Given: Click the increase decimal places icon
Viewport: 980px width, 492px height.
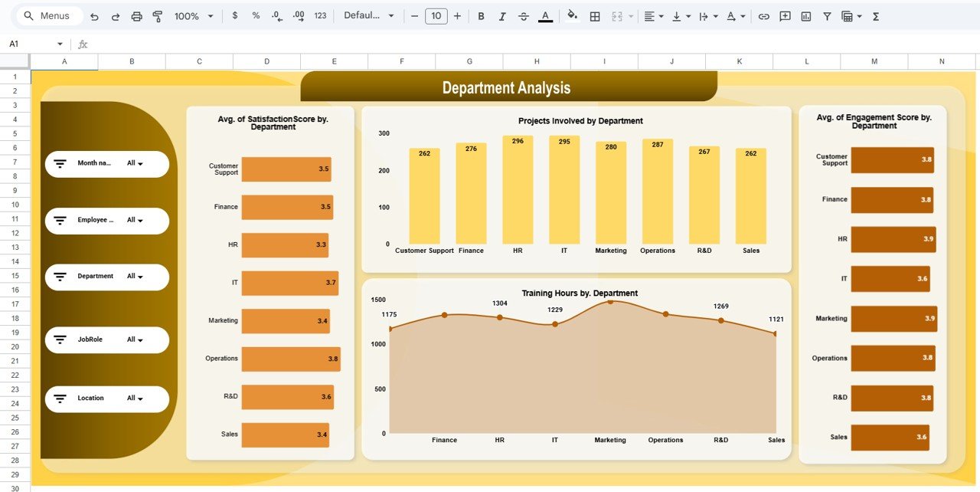Looking at the screenshot, I should (x=298, y=15).
